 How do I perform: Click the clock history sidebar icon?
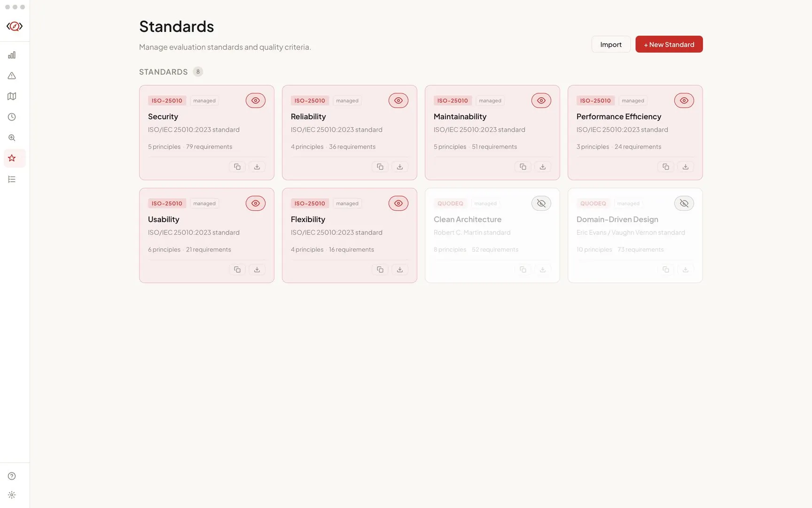coord(12,117)
